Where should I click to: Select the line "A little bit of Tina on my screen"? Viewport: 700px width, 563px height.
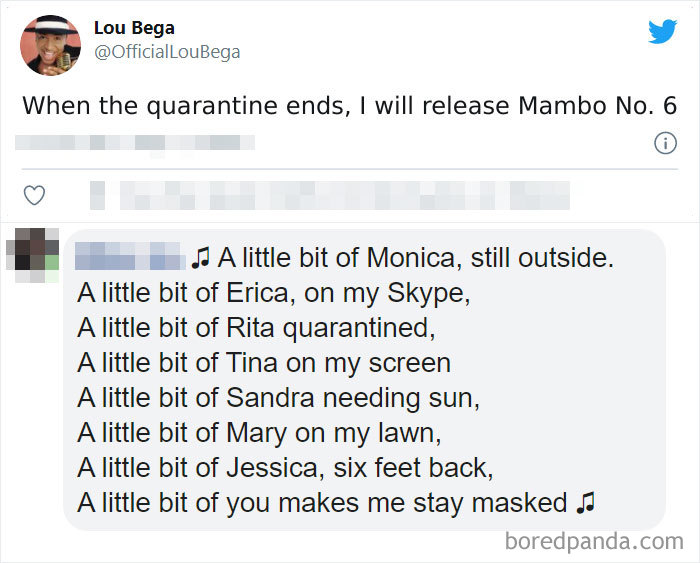click(x=264, y=362)
